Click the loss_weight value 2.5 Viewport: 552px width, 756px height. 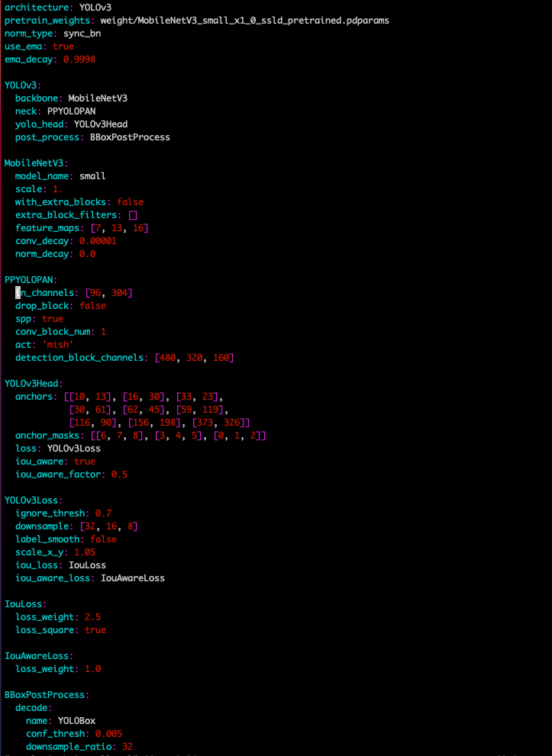point(92,616)
